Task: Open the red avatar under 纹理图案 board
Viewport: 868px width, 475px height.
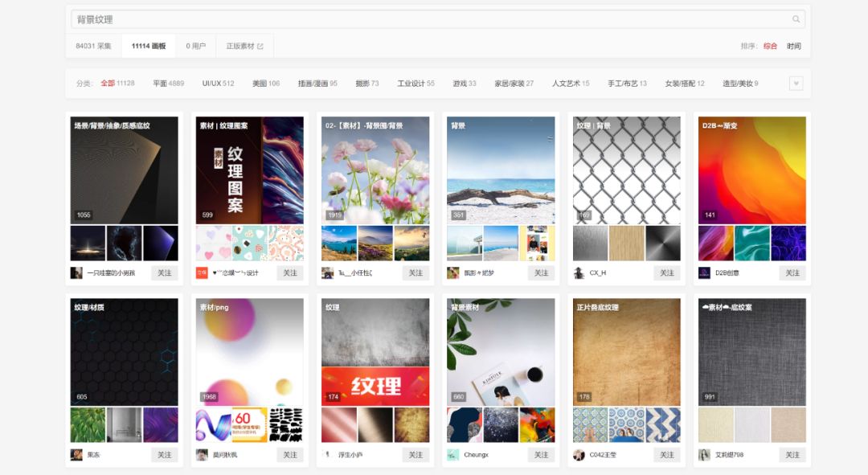Action: pyautogui.click(x=202, y=273)
